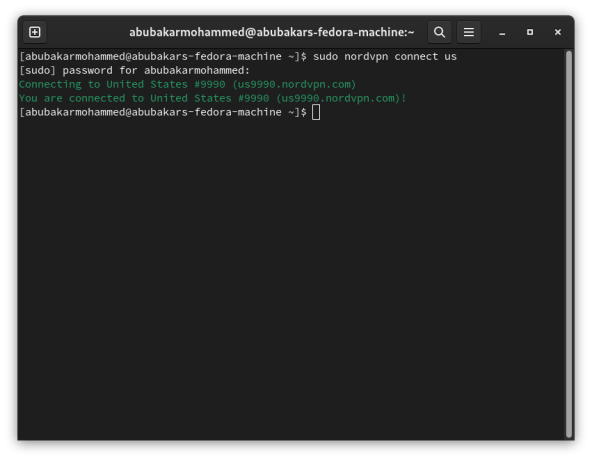This screenshot has width=592, height=460.
Task: Click the word 'sudo' in the first command
Action: 325,57
